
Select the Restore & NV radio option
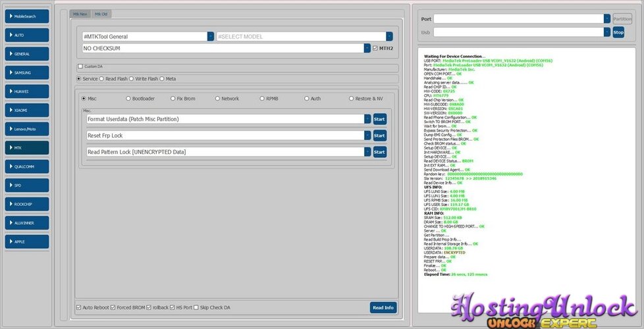pyautogui.click(x=351, y=99)
